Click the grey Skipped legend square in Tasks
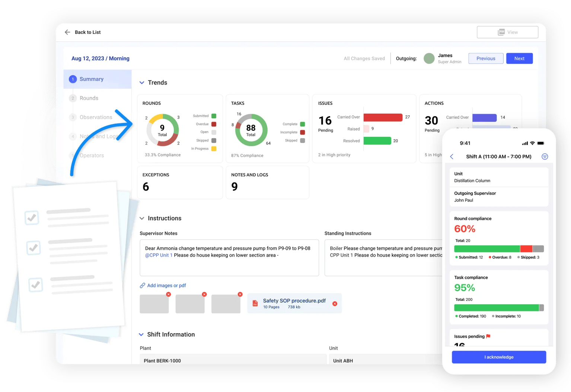The image size is (571, 392). pos(303,141)
